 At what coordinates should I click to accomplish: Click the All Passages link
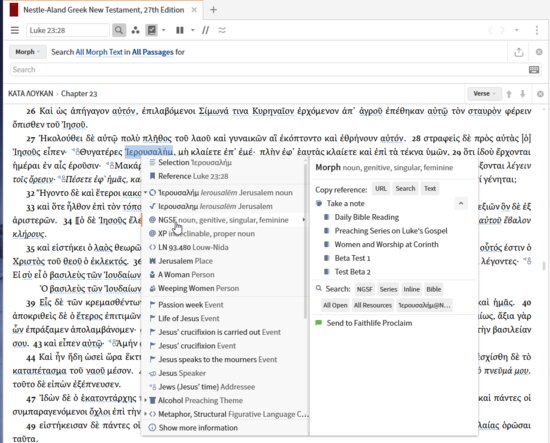(x=153, y=52)
